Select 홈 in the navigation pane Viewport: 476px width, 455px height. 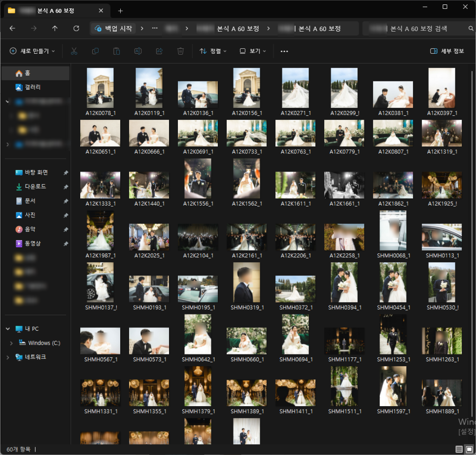pyautogui.click(x=35, y=73)
